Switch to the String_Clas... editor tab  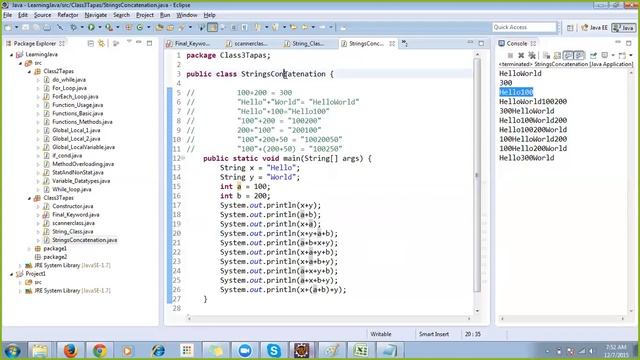pos(308,43)
